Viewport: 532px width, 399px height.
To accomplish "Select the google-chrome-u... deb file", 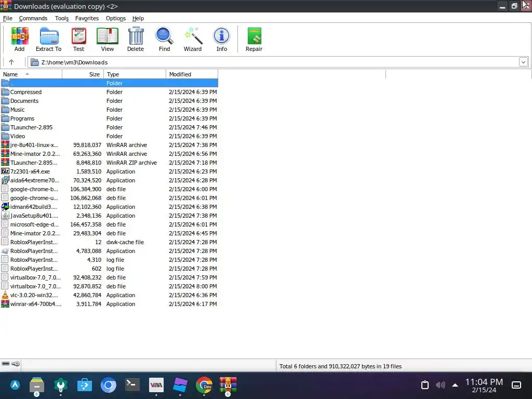I will [109, 198].
